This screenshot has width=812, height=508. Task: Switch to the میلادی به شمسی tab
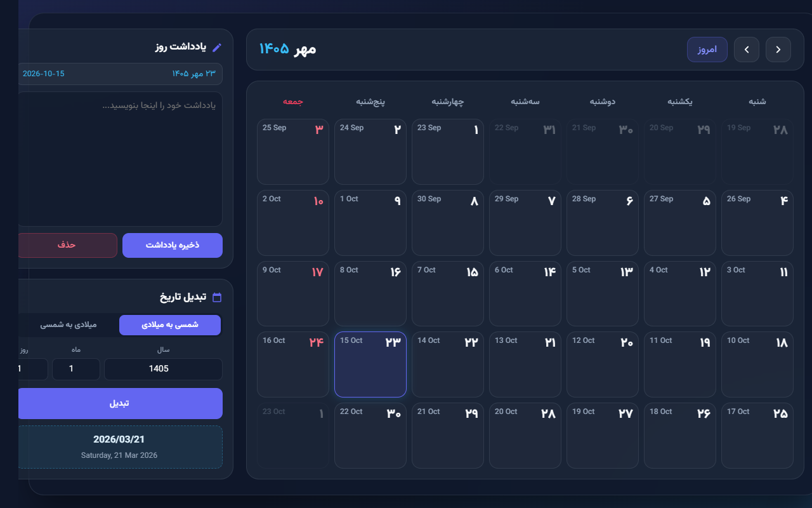(x=69, y=324)
